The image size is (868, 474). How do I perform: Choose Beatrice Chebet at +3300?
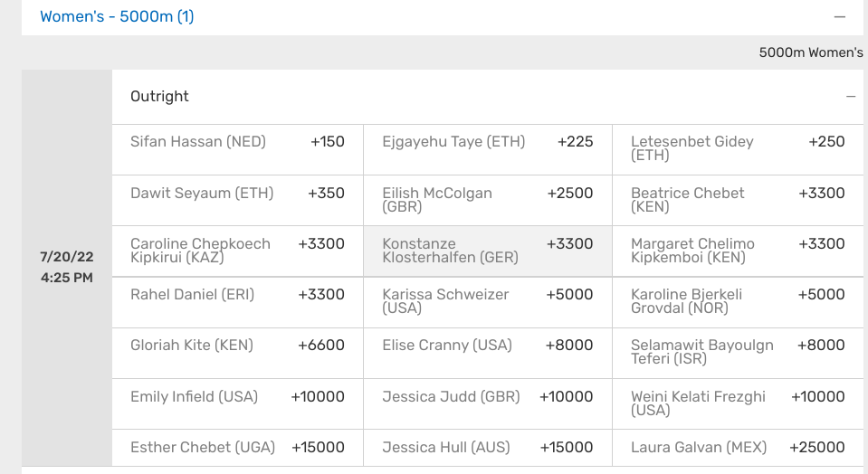click(738, 200)
